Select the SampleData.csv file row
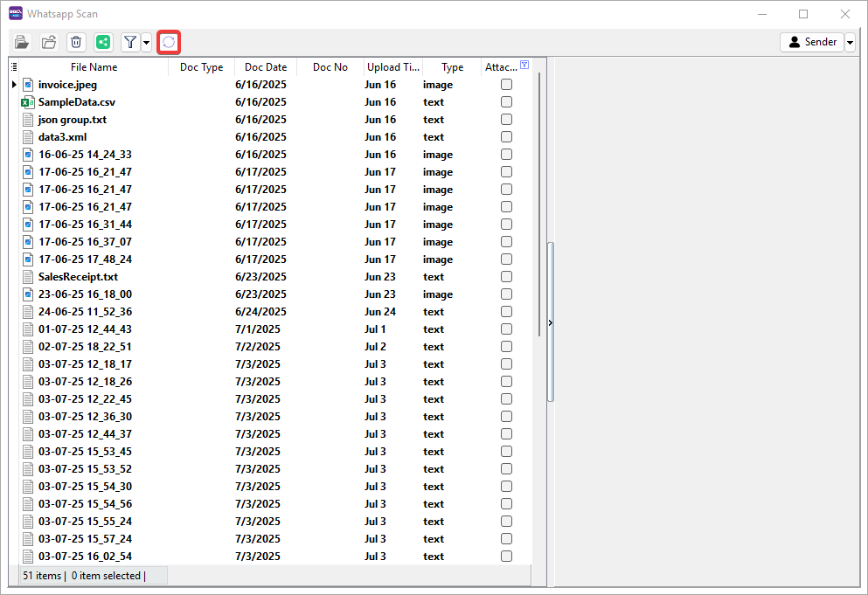The width and height of the screenshot is (868, 595). 77,102
